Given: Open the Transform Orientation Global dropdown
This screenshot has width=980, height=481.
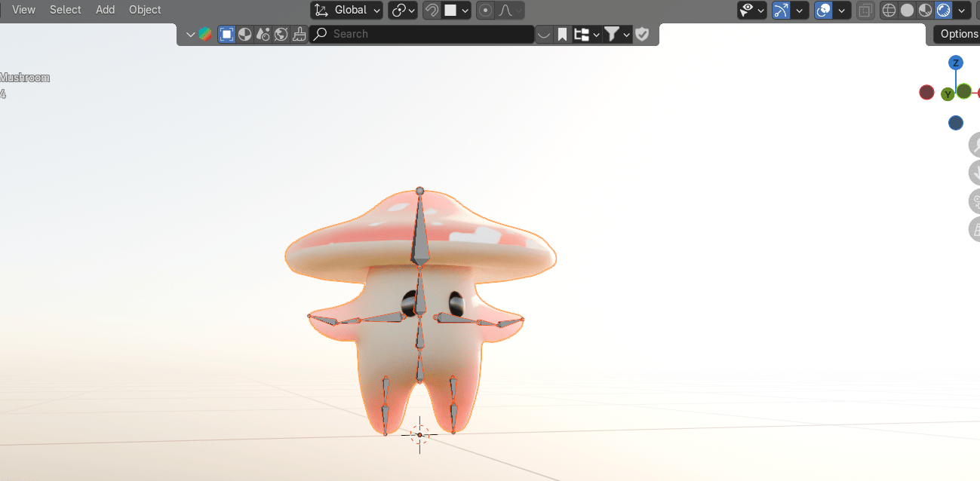Looking at the screenshot, I should 347,10.
